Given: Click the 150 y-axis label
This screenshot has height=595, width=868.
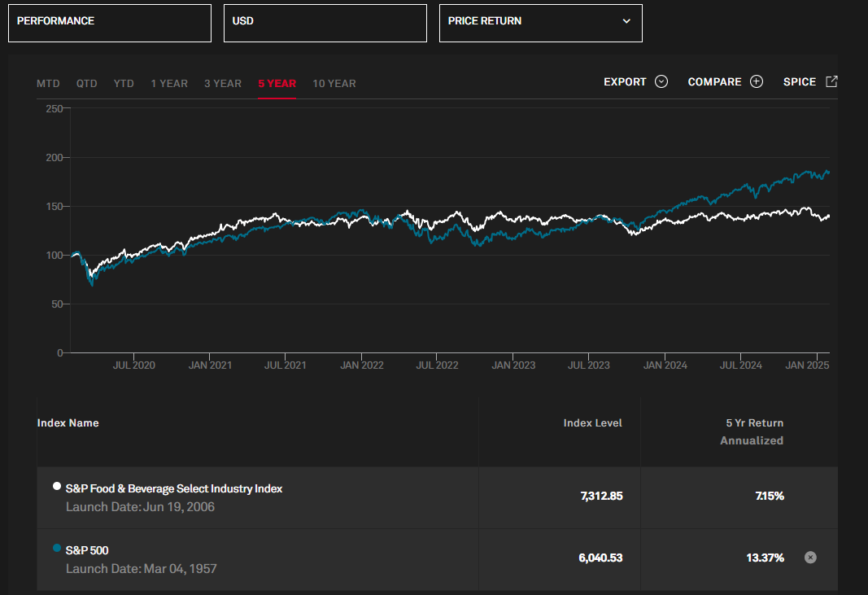Looking at the screenshot, I should [55, 207].
